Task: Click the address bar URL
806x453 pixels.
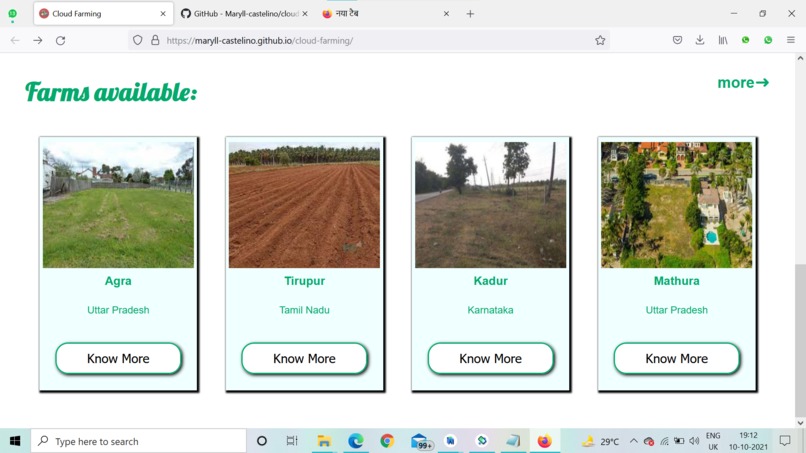Action: click(x=260, y=41)
